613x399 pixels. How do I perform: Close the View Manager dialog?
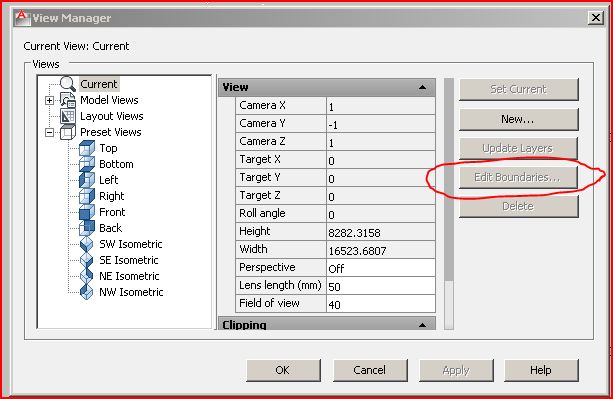click(596, 18)
